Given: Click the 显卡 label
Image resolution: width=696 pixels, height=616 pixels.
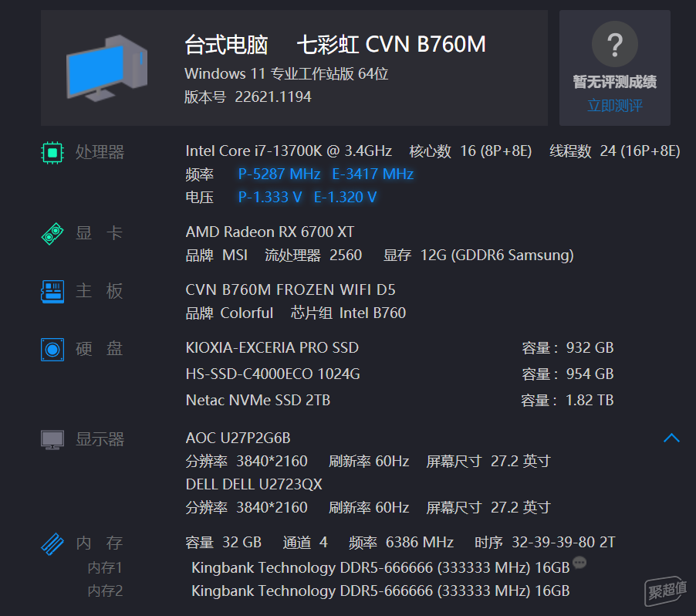Looking at the screenshot, I should click(x=100, y=233).
